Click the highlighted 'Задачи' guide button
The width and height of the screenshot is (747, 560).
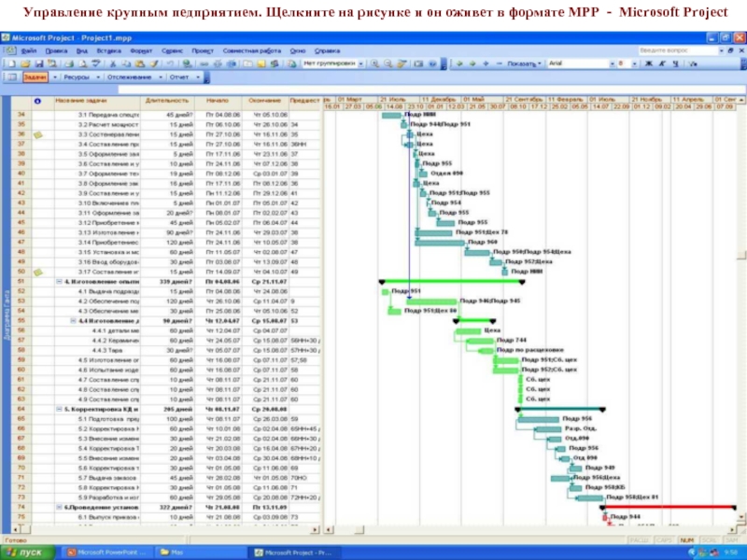coord(35,77)
